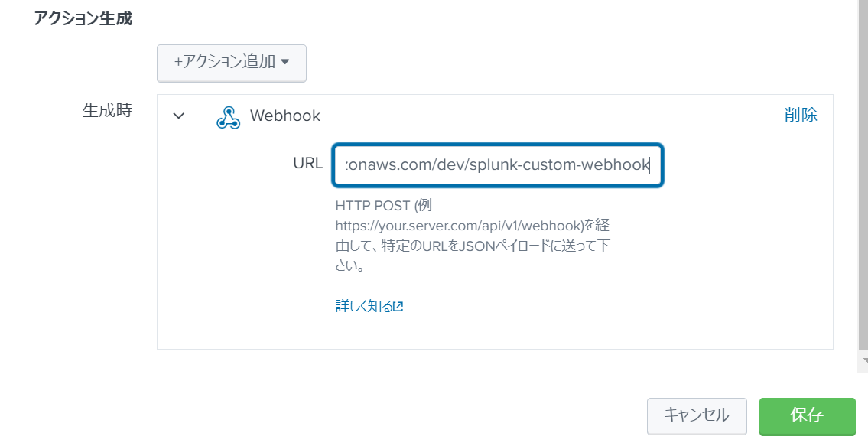Click the HTTP POST help description text
This screenshot has width=868, height=446.
pos(473,236)
